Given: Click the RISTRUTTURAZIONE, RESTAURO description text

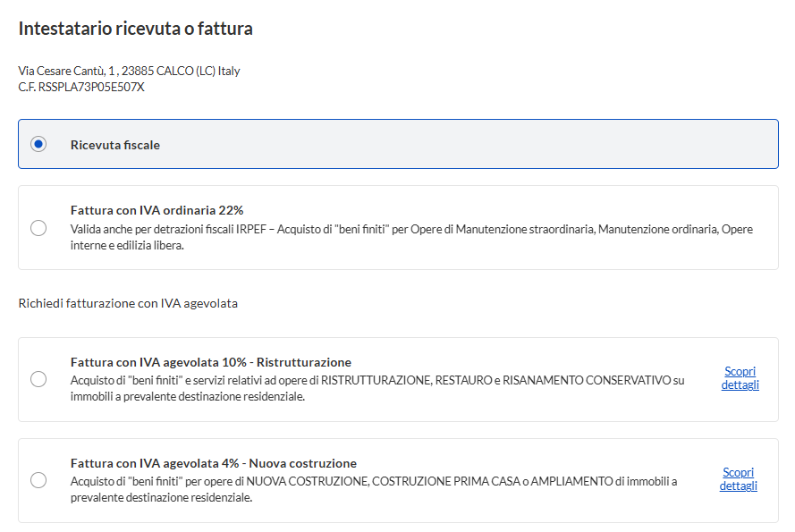Looking at the screenshot, I should point(377,388).
